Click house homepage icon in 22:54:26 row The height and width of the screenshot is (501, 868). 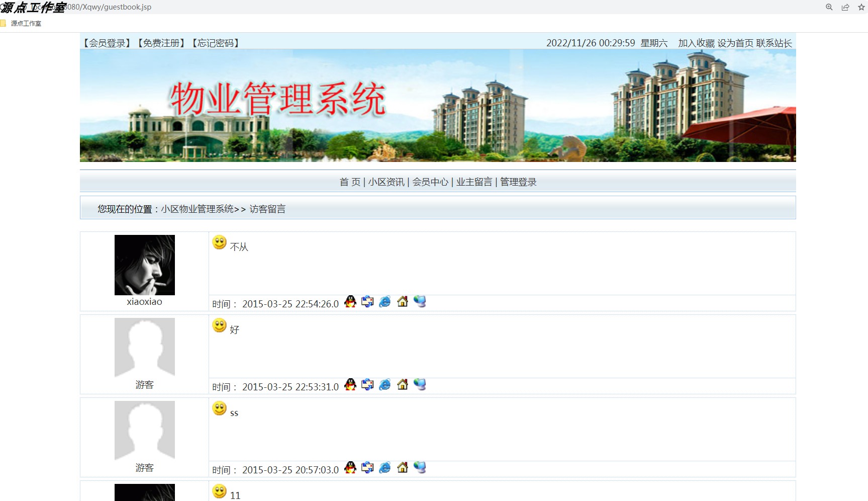tap(403, 302)
